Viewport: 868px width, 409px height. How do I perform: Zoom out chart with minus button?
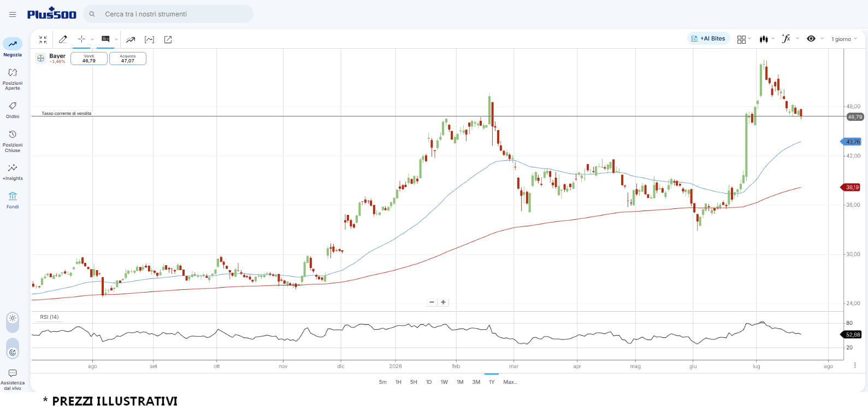(x=432, y=302)
